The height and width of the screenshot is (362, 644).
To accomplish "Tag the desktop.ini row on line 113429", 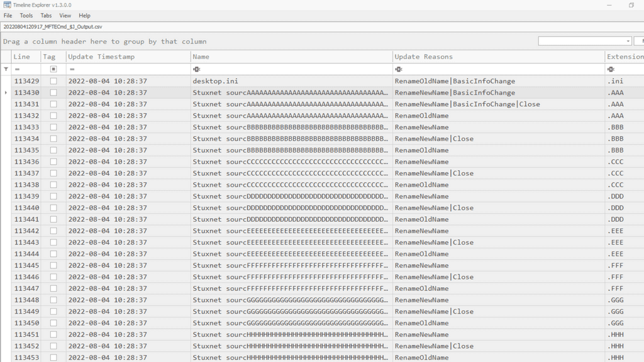I will [x=53, y=81].
